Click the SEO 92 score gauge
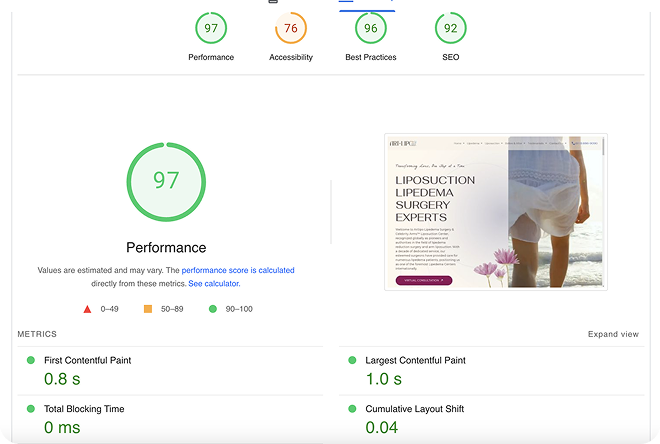The image size is (660, 444). coord(451,29)
